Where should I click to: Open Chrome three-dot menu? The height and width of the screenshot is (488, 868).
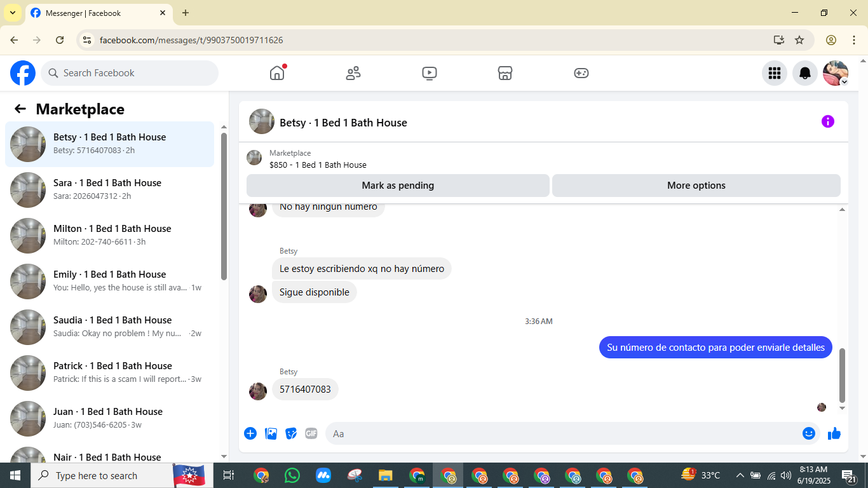853,40
